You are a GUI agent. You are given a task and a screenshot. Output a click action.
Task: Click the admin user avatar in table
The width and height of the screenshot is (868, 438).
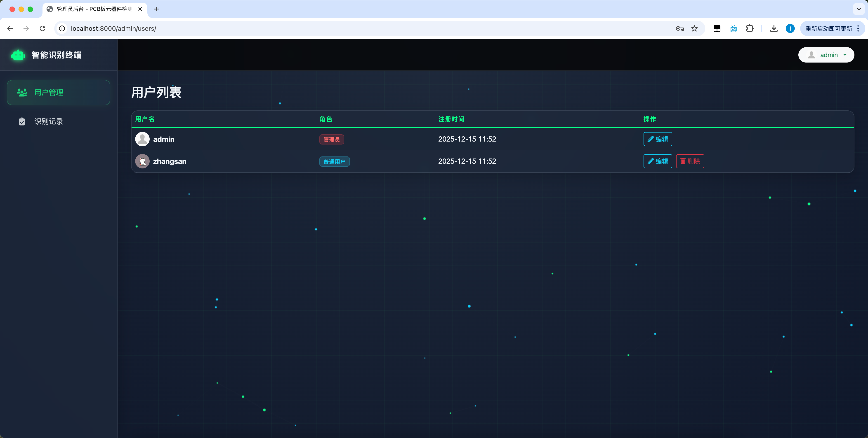pyautogui.click(x=142, y=139)
